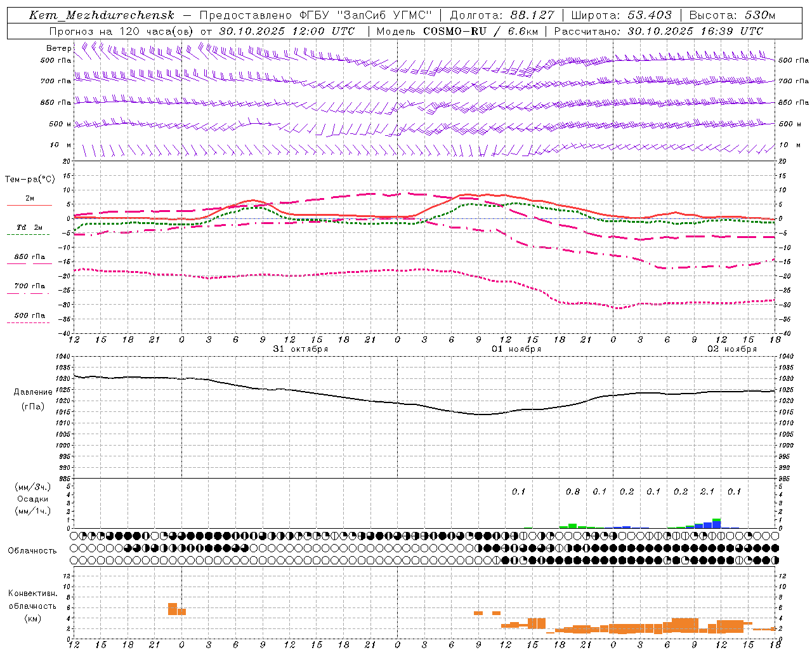Click the Kem_Mezhdurechensk station title
The width and height of the screenshot is (812, 650).
click(x=101, y=15)
